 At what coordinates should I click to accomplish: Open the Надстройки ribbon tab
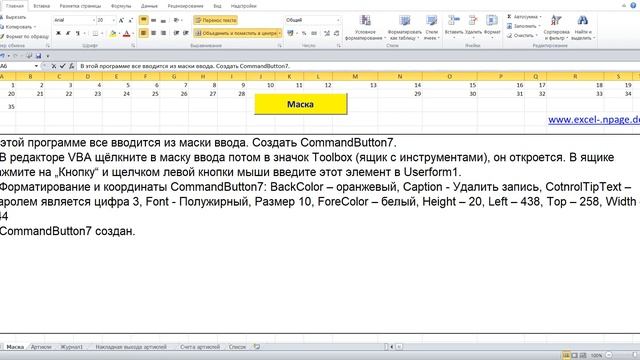click(x=244, y=6)
